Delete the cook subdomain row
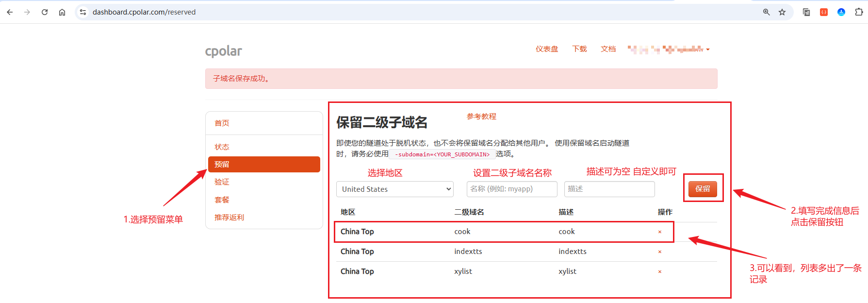 pos(660,232)
